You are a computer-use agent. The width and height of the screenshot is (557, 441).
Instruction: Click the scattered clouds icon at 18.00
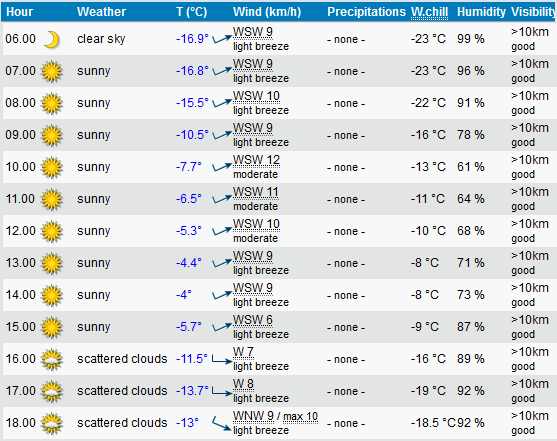click(x=52, y=423)
